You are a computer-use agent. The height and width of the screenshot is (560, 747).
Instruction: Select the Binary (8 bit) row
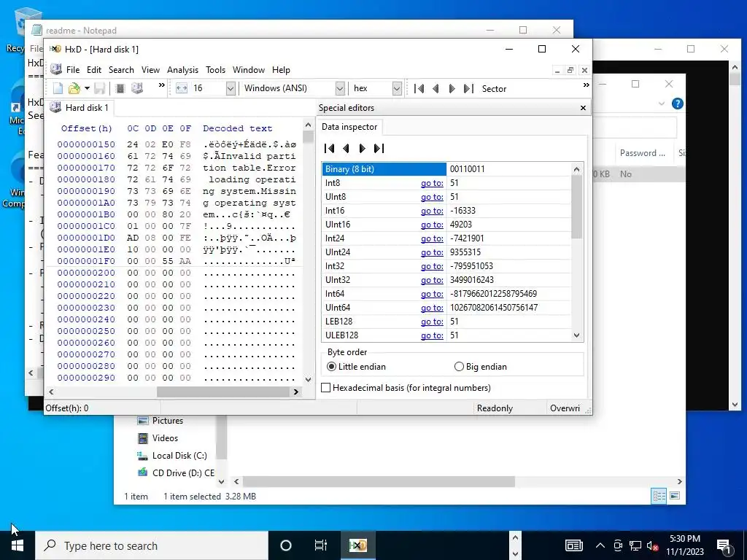coord(446,169)
